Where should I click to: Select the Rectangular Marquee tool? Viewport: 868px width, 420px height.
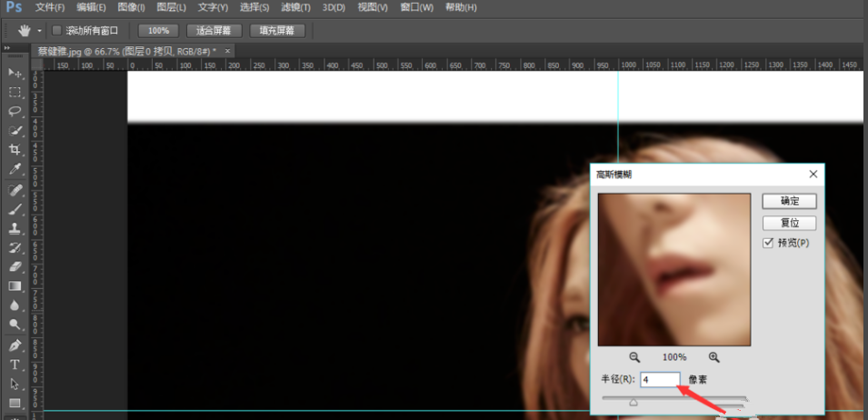coord(15,92)
